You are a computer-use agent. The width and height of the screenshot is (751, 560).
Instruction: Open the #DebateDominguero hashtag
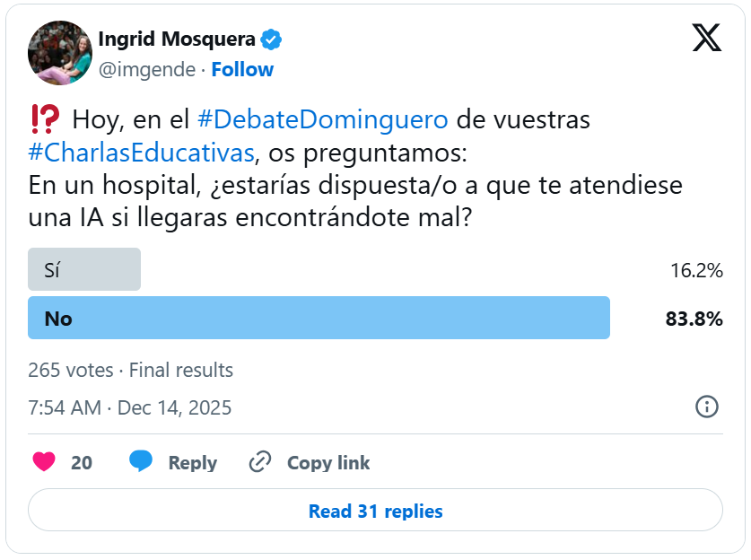322,119
